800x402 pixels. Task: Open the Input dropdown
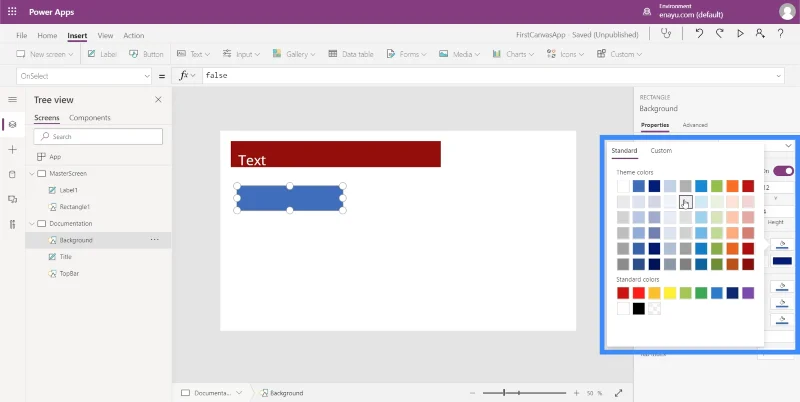coord(241,54)
